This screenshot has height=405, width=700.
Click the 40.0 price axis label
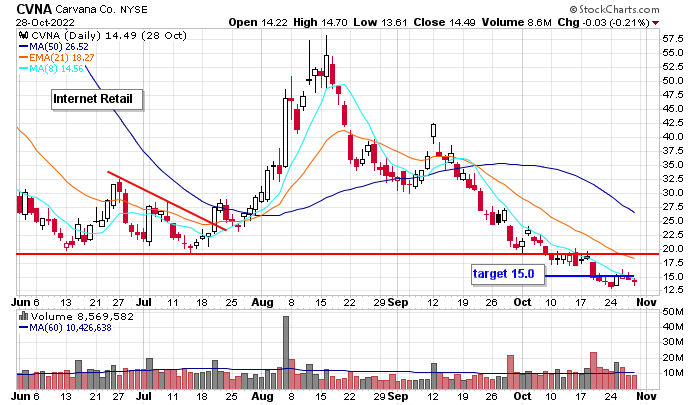coord(673,137)
